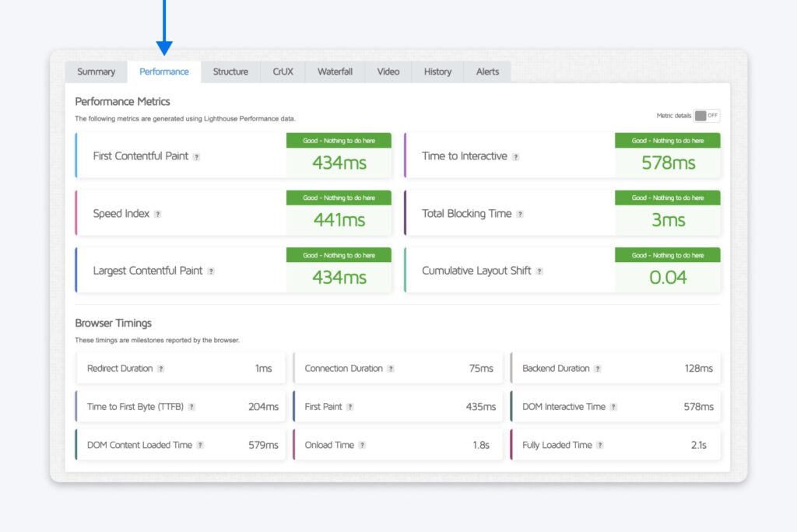Click the Time to First Byte help icon
Viewport: 797px width, 532px height.
pos(192,406)
